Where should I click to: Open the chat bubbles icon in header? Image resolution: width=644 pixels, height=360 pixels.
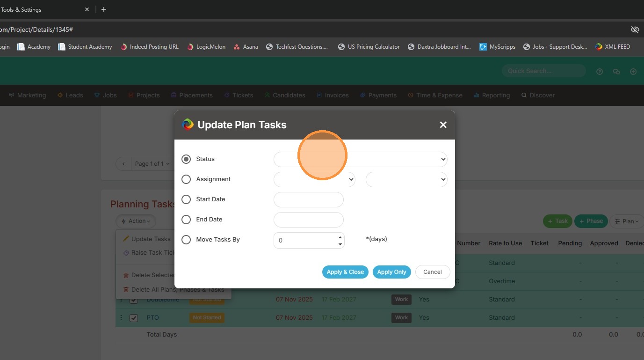pyautogui.click(x=616, y=72)
